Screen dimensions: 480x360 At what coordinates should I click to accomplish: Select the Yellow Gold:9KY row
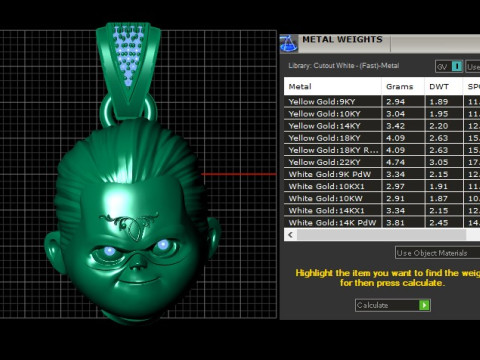coord(382,102)
